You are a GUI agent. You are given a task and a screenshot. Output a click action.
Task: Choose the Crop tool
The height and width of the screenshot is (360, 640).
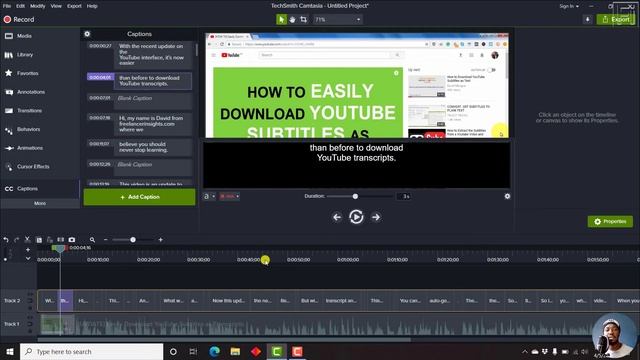(303, 19)
